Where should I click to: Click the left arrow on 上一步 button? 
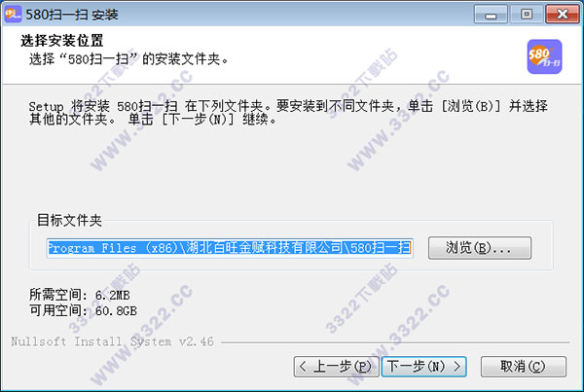pyautogui.click(x=303, y=367)
